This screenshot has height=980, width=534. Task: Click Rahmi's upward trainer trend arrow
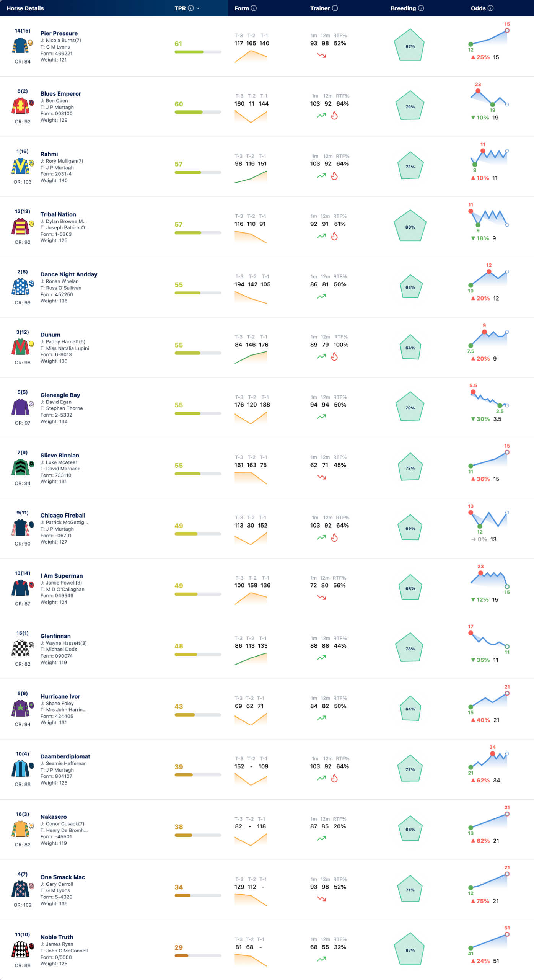321,176
